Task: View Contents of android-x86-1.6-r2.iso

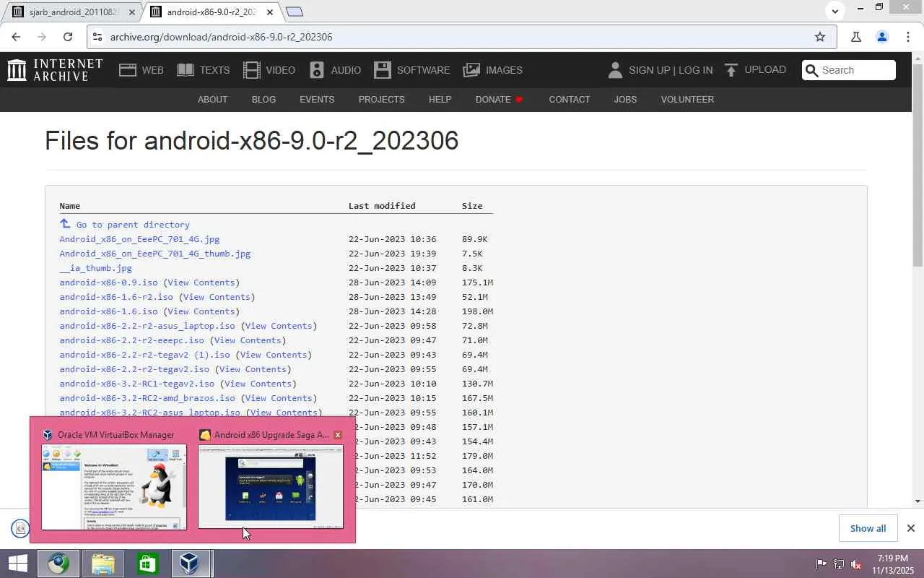Action: (217, 297)
